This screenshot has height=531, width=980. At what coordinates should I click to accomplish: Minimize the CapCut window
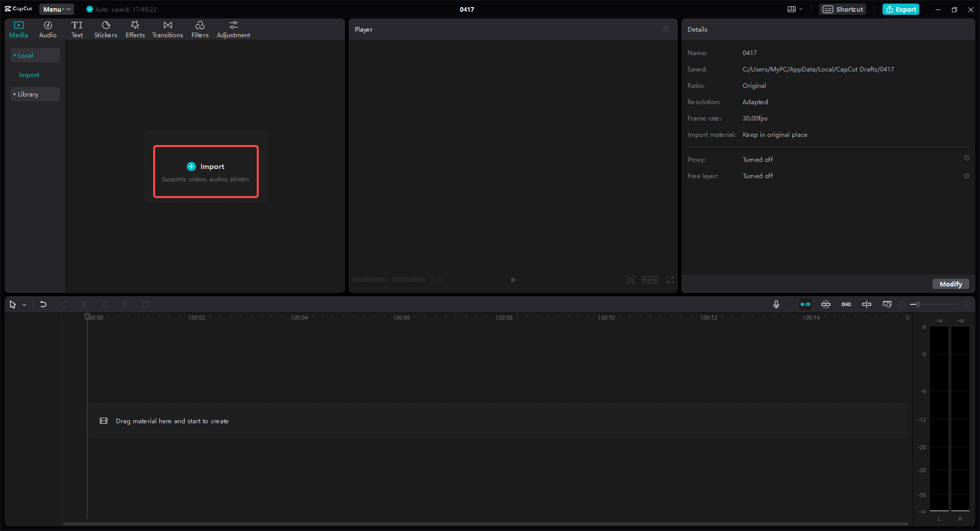[938, 9]
